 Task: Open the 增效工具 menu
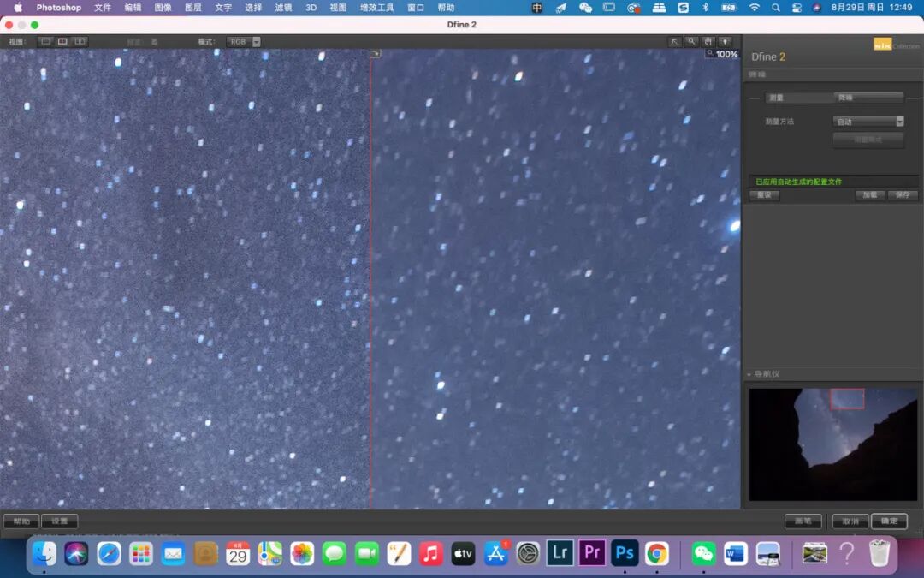tap(376, 8)
